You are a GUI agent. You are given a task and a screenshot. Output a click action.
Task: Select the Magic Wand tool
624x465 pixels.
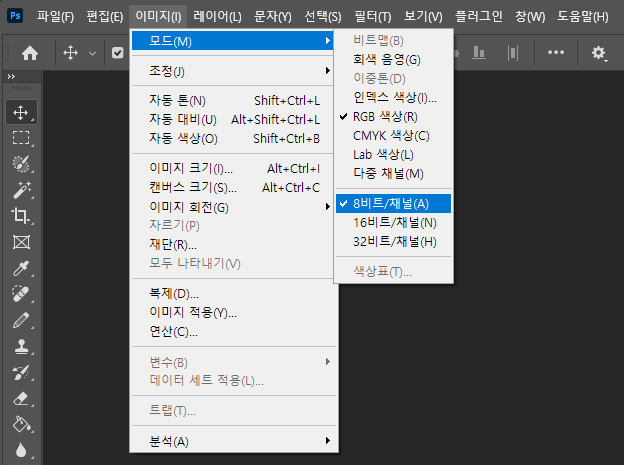(21, 190)
